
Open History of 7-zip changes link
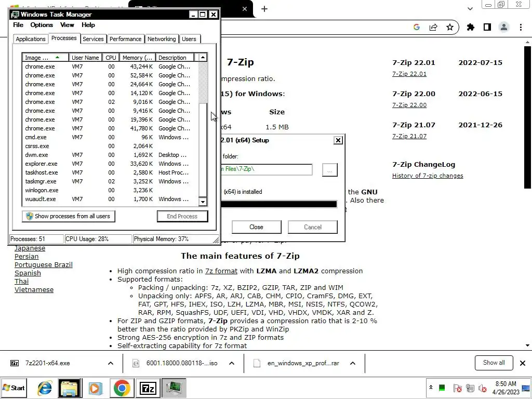point(428,176)
